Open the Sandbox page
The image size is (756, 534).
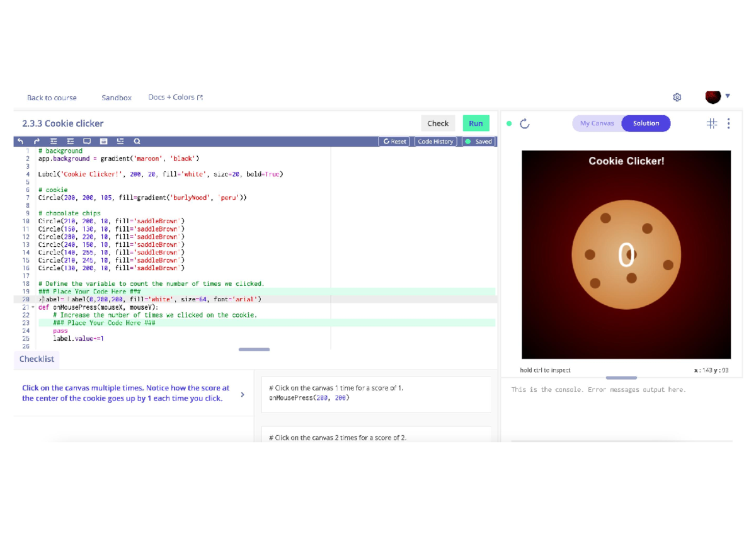tap(117, 98)
